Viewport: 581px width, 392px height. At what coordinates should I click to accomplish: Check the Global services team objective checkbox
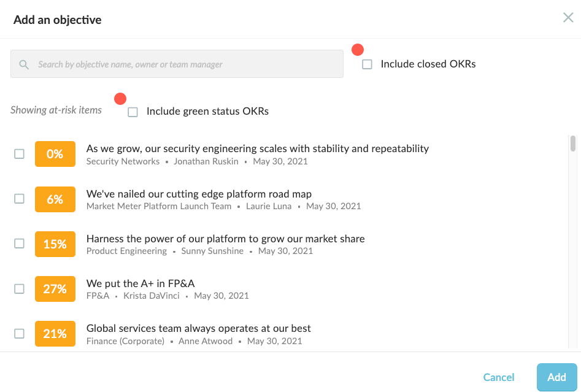[19, 334]
